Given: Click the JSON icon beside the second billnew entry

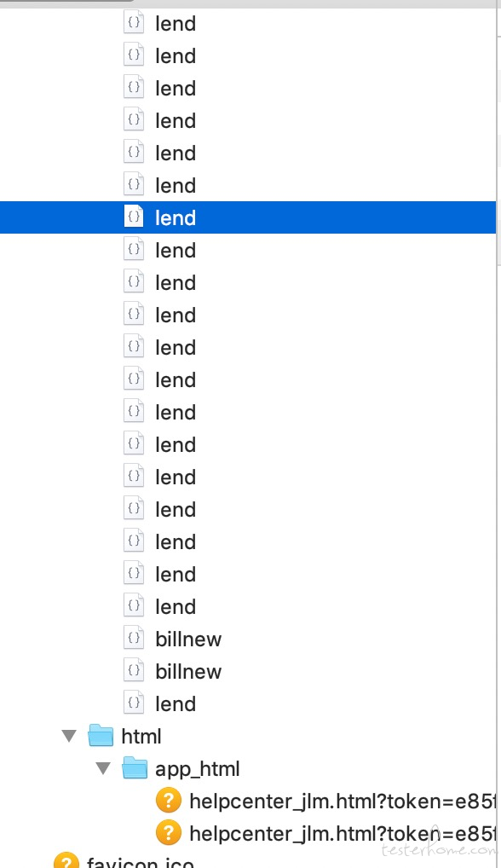Looking at the screenshot, I should [x=134, y=670].
